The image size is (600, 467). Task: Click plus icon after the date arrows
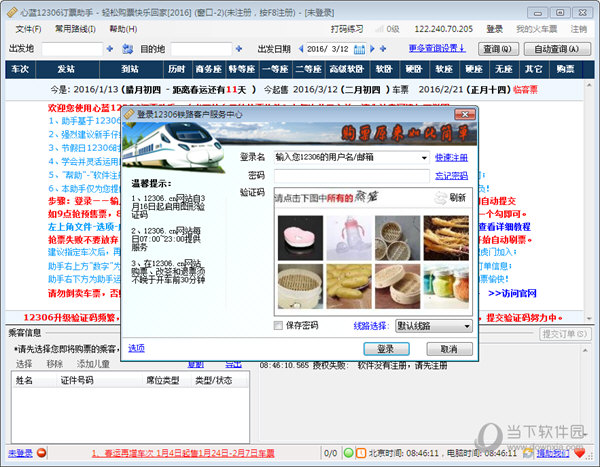(x=383, y=49)
